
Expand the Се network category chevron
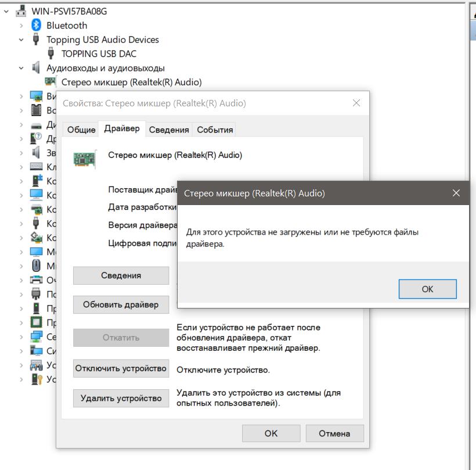21,336
